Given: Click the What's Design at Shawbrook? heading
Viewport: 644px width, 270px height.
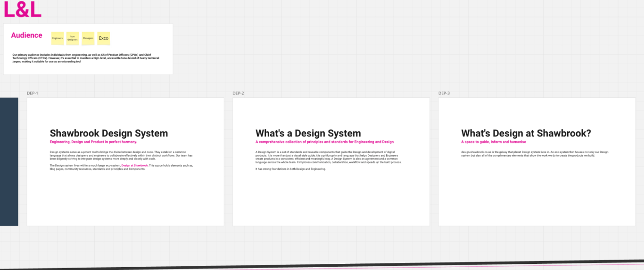Looking at the screenshot, I should (526, 134).
